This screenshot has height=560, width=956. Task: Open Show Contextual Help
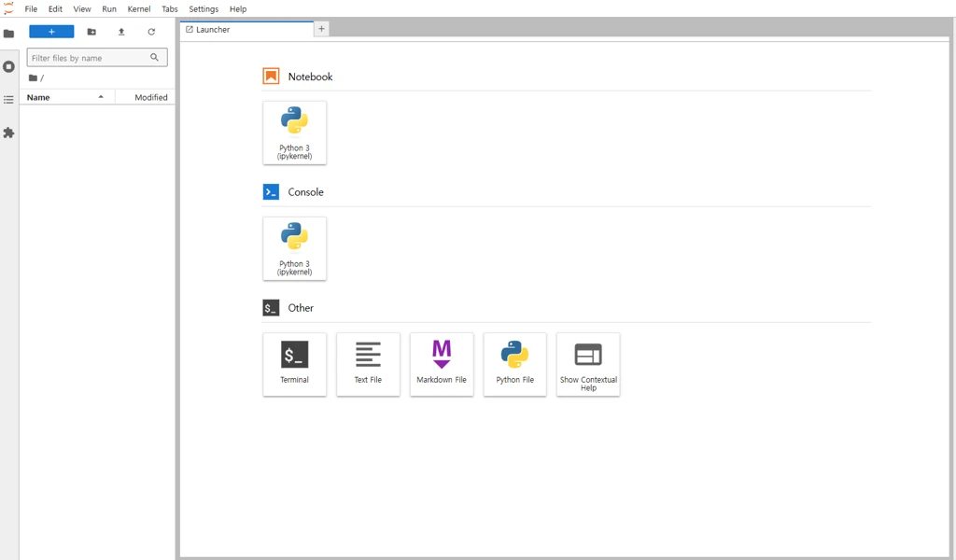point(587,364)
